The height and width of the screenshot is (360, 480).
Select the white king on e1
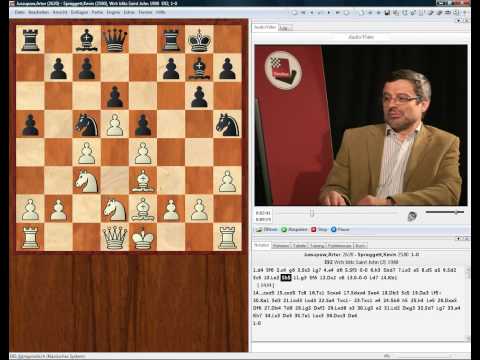coord(143,237)
